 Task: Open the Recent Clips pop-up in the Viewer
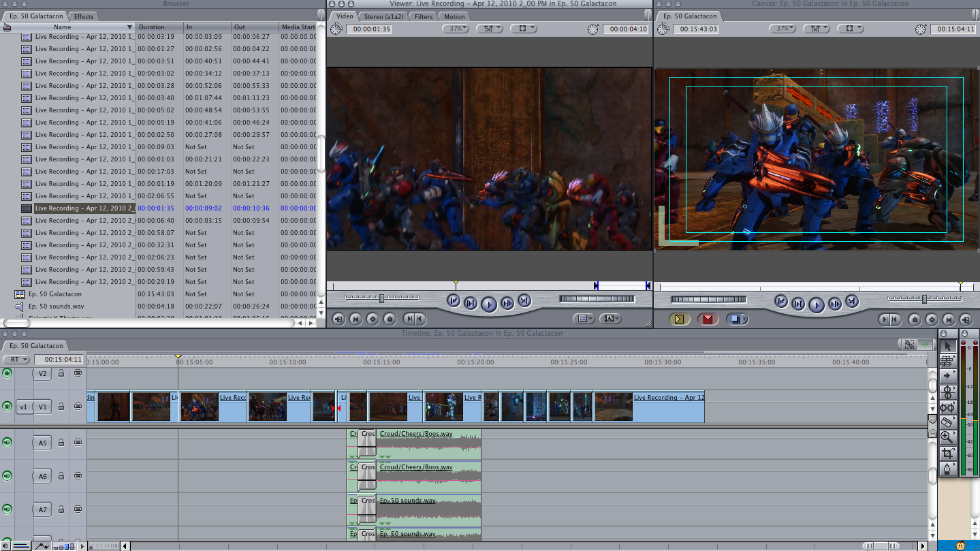(x=584, y=318)
